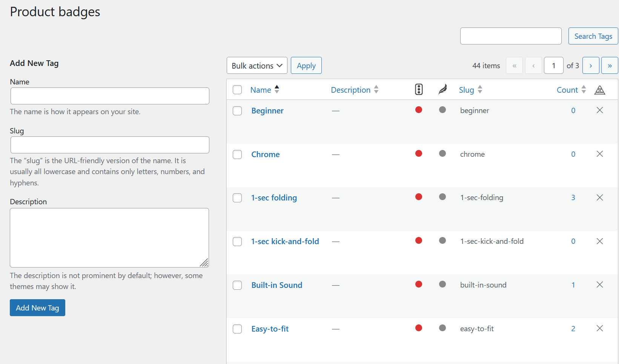Viewport: 619px width, 364px height.
Task: Click the '44 items' count text
Action: pyautogui.click(x=486, y=66)
